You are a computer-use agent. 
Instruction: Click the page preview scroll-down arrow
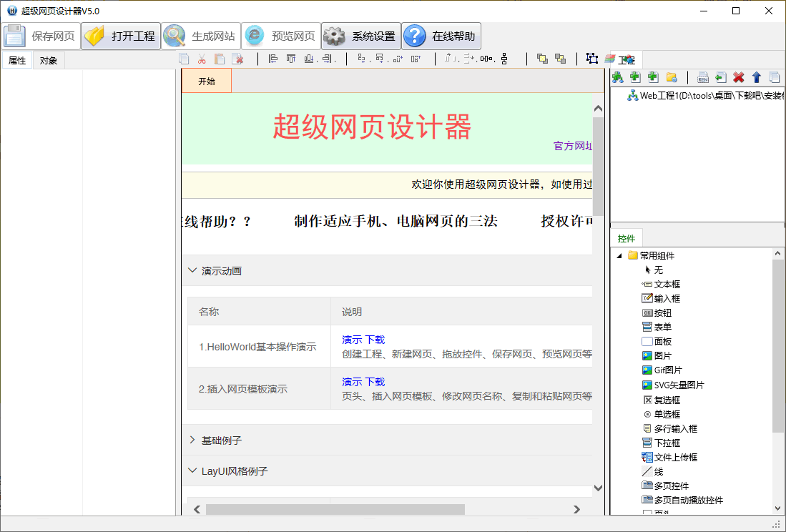pyautogui.click(x=598, y=488)
